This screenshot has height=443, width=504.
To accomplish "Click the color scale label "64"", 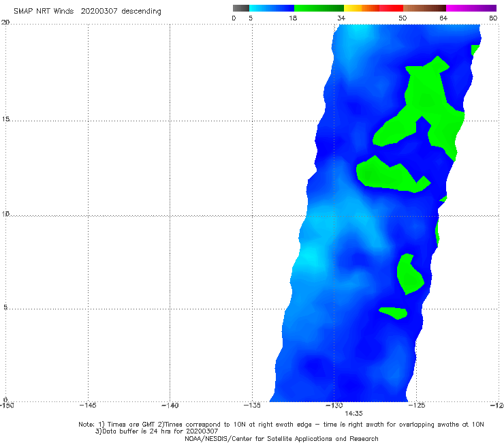I will [x=443, y=18].
